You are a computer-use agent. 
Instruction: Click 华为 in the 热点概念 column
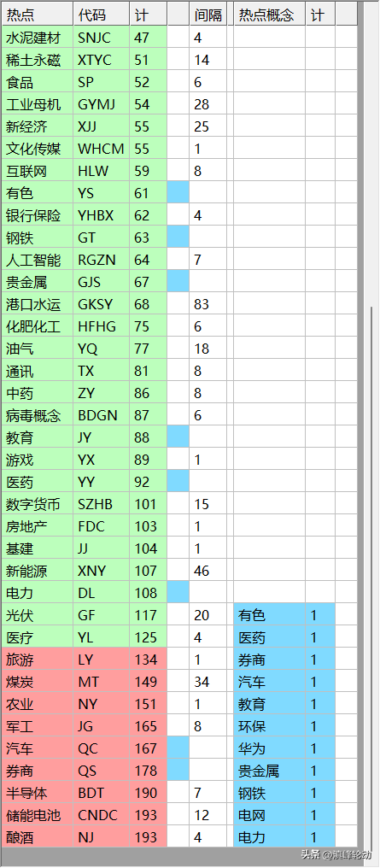pyautogui.click(x=270, y=748)
